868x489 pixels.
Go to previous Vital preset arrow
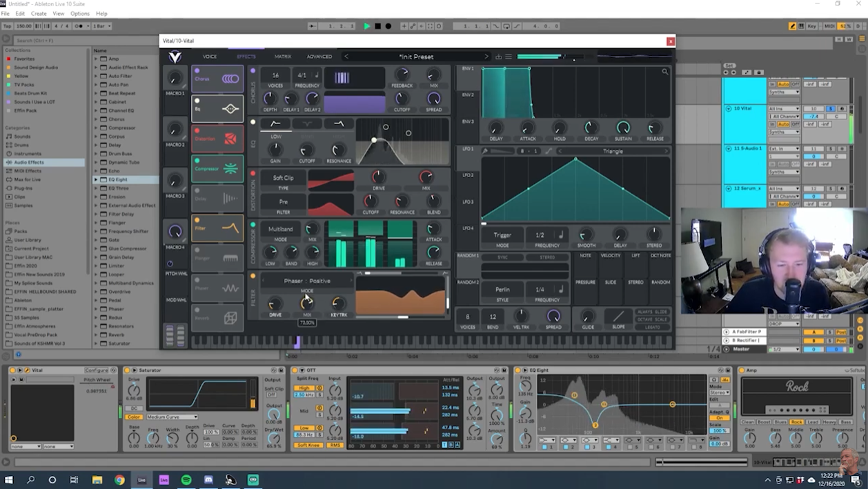346,57
